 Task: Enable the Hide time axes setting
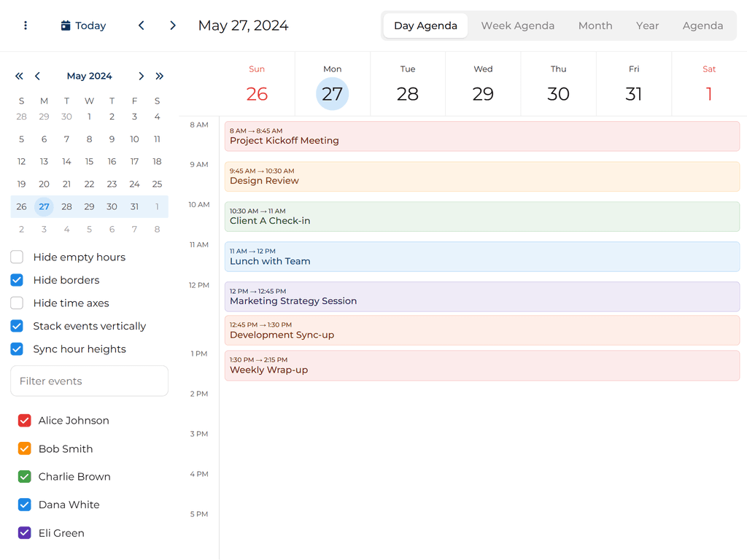tap(16, 303)
